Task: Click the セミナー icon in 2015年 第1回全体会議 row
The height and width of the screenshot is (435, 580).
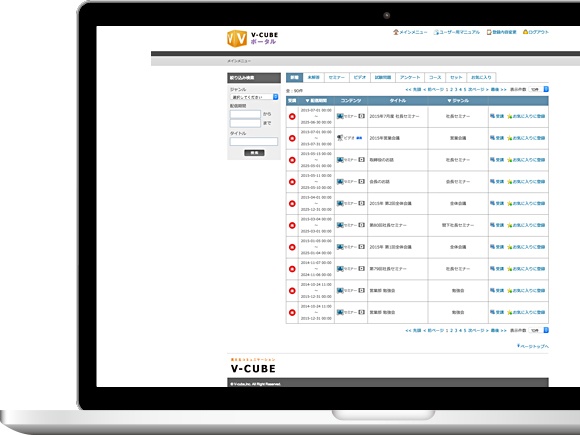Action: (340, 247)
